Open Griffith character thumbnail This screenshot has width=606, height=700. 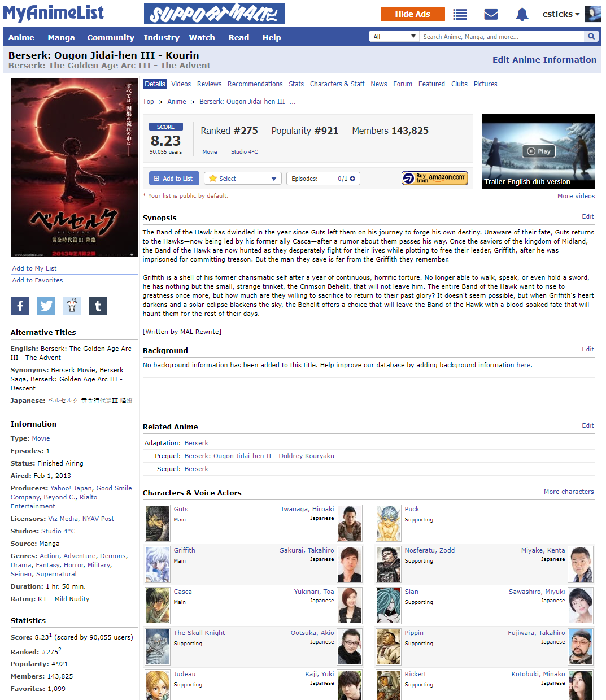click(158, 564)
